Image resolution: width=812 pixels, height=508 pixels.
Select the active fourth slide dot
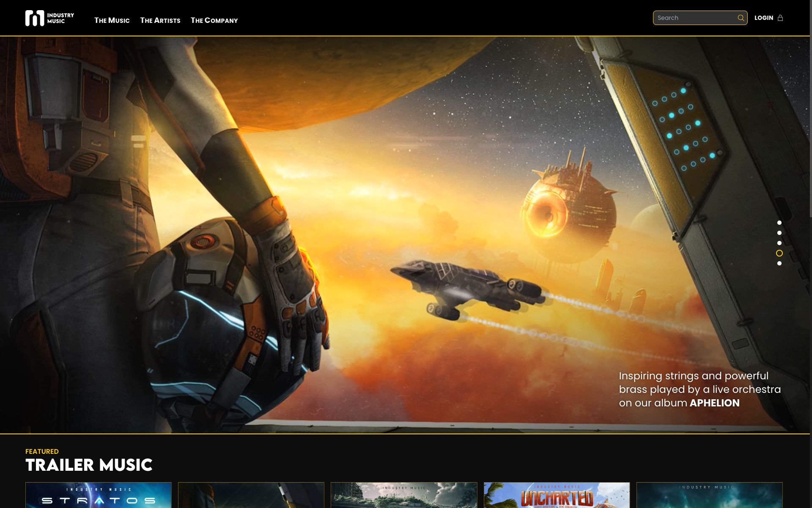coord(779,253)
